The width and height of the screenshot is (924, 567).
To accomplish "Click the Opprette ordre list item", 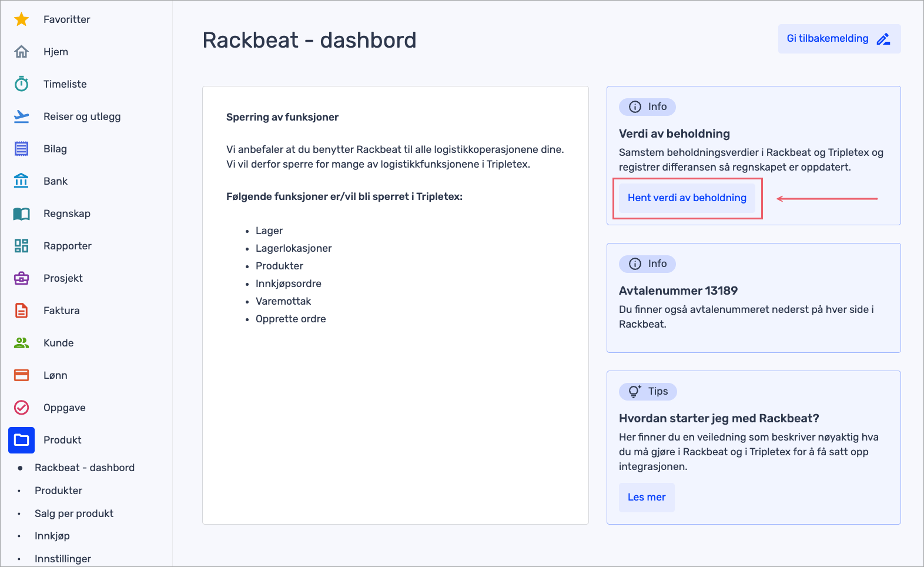I will [291, 319].
